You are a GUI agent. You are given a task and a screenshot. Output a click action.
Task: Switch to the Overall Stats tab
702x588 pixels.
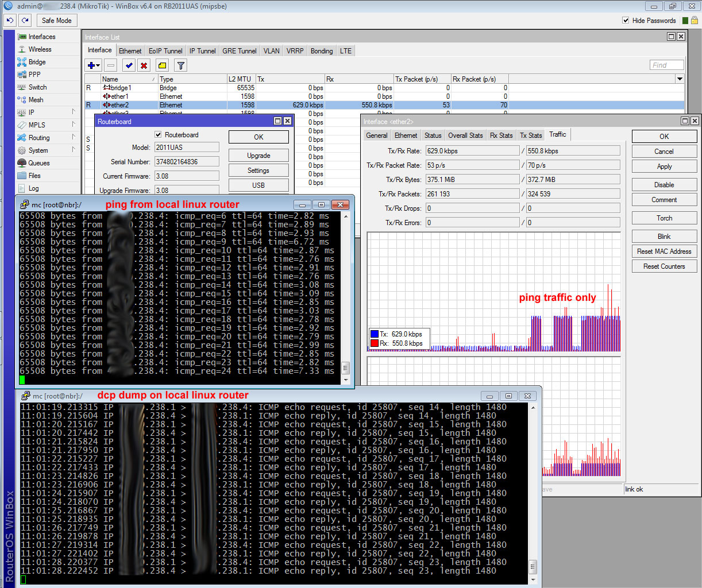(465, 136)
